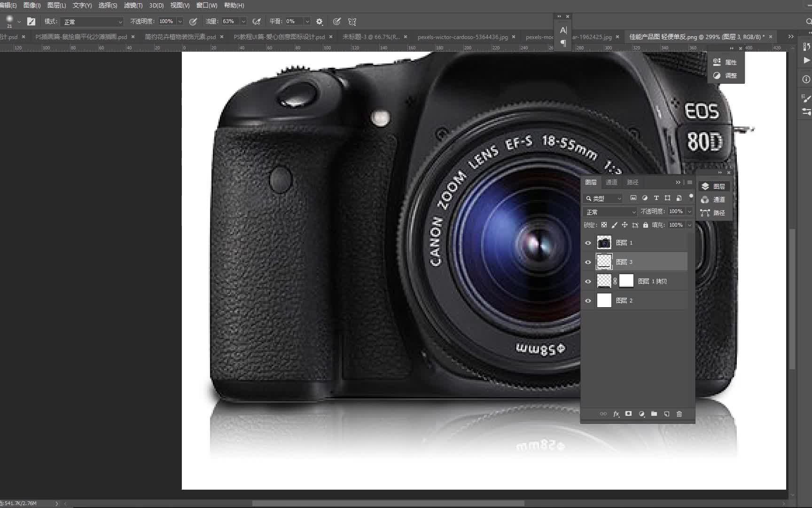
Task: Enable pressure for size icon
Action: [x=337, y=22]
